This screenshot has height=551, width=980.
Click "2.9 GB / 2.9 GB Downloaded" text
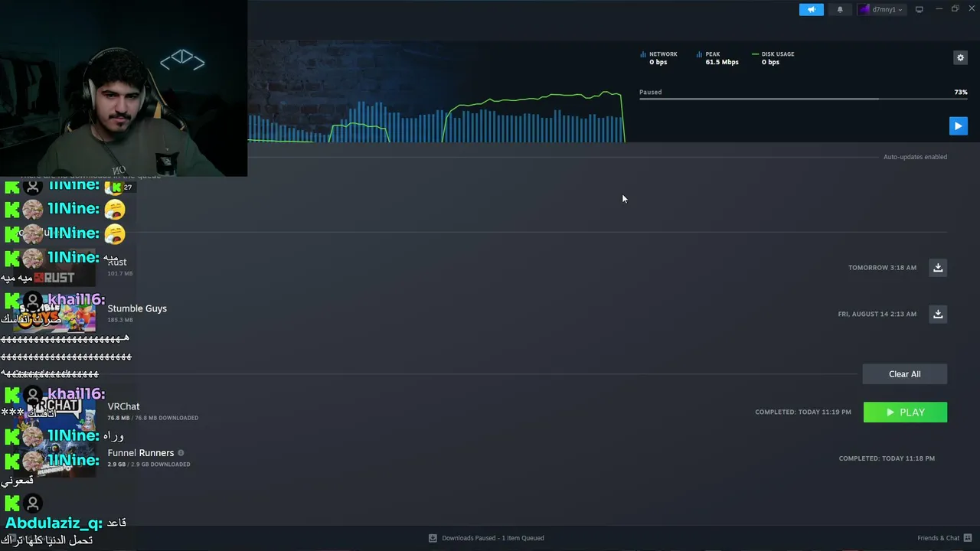pyautogui.click(x=149, y=465)
